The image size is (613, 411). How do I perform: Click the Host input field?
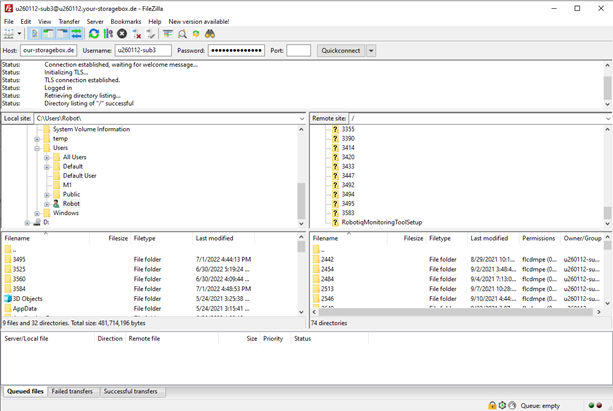click(x=48, y=50)
